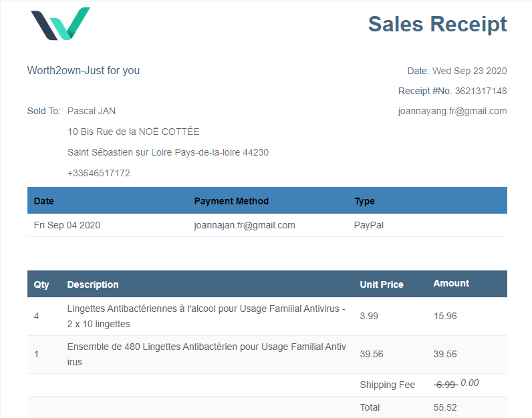
Task: Select the Sales Receipt heading
Action: pos(437,24)
